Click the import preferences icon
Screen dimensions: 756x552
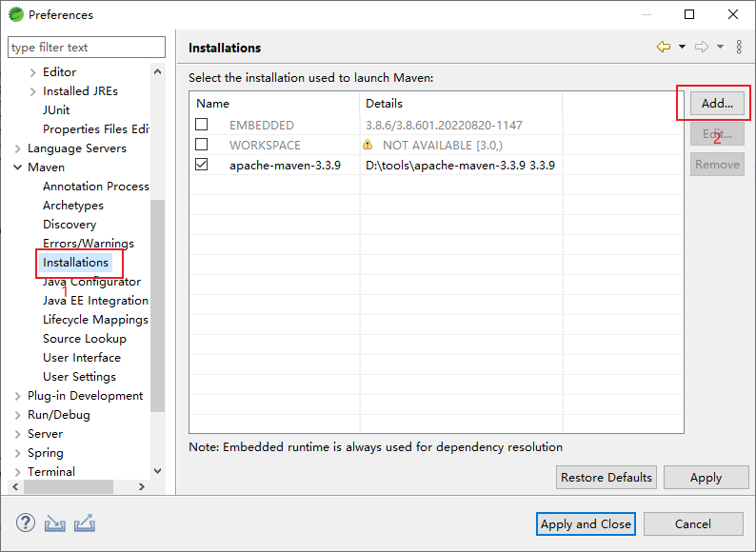click(x=55, y=523)
